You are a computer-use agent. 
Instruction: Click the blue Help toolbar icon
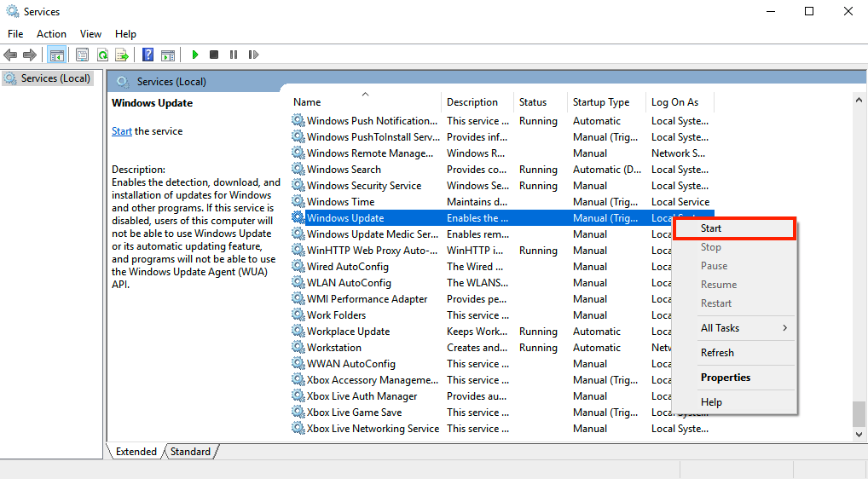(x=148, y=55)
